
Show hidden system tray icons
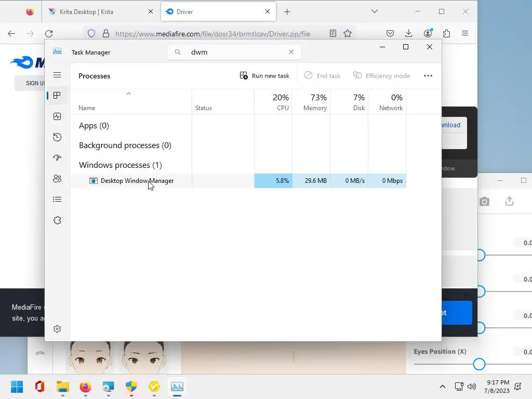tap(443, 387)
